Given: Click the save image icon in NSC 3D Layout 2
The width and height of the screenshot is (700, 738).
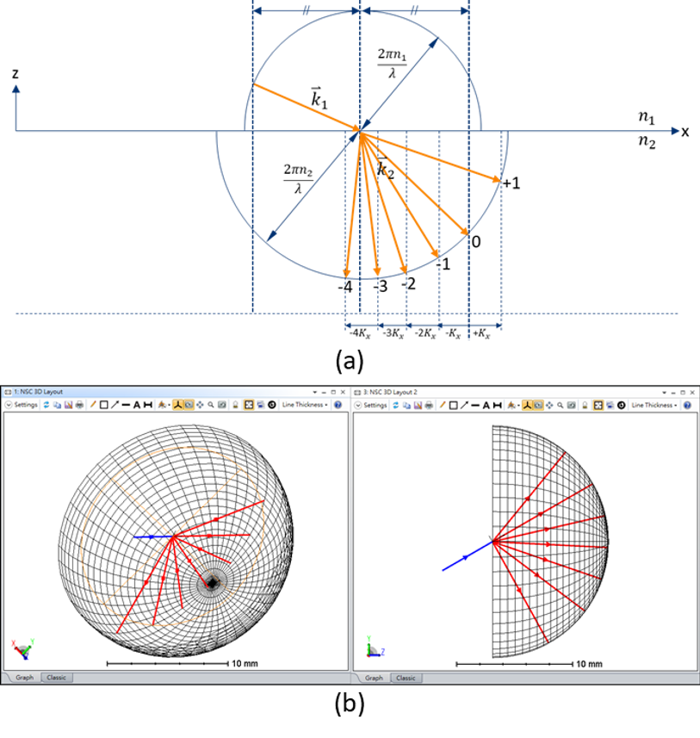Looking at the screenshot, I should tap(418, 405).
